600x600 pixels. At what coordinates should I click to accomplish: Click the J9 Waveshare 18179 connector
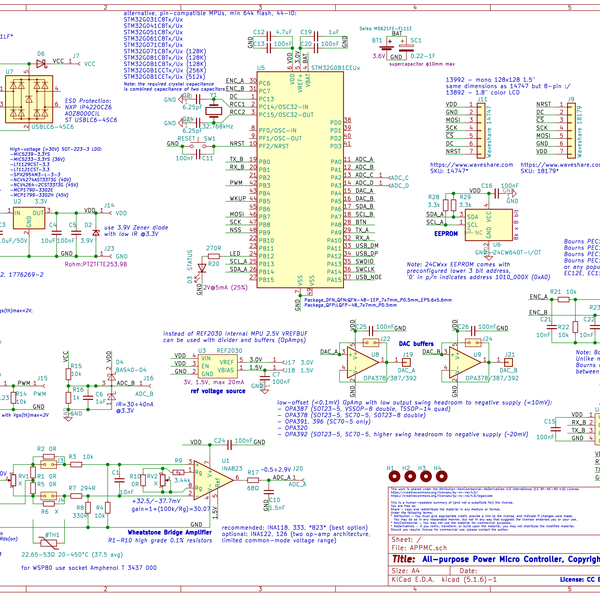click(571, 130)
